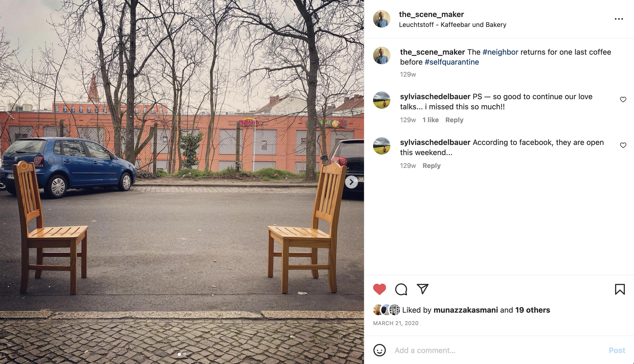Reply to the 'love talks' comment
Image resolution: width=634 pixels, height=364 pixels.
point(454,120)
